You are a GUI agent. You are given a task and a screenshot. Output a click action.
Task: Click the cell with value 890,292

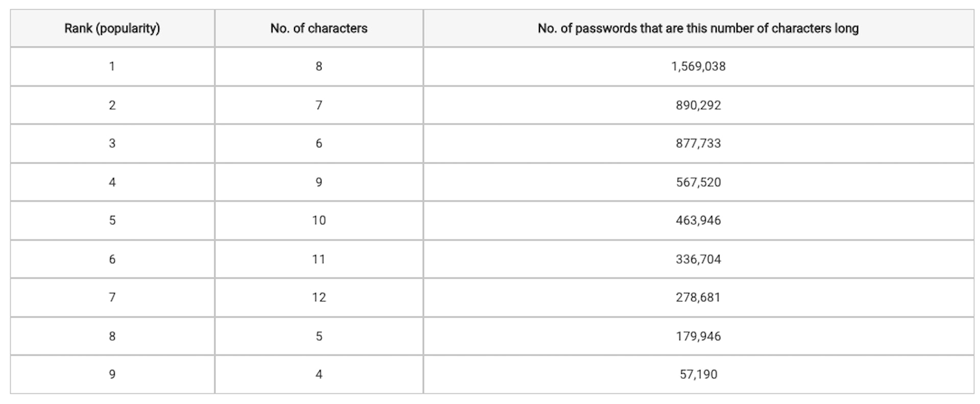click(698, 105)
